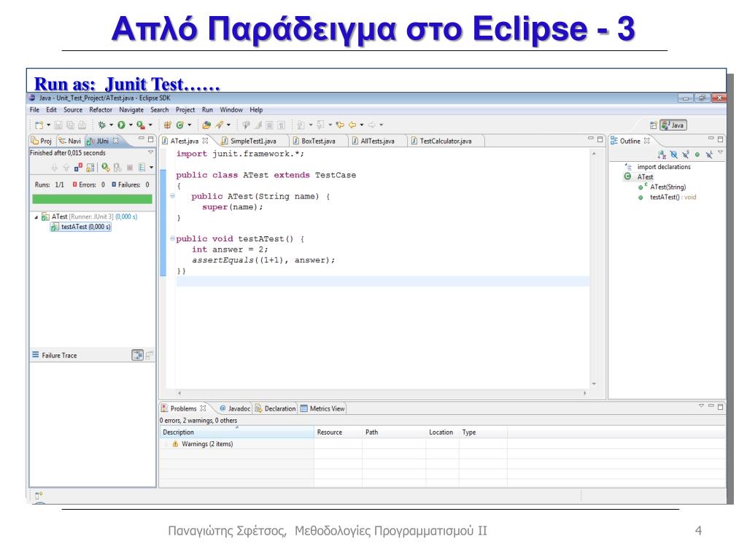This screenshot has width=747, height=560.
Task: Open the Window menu
Action: coord(231,109)
